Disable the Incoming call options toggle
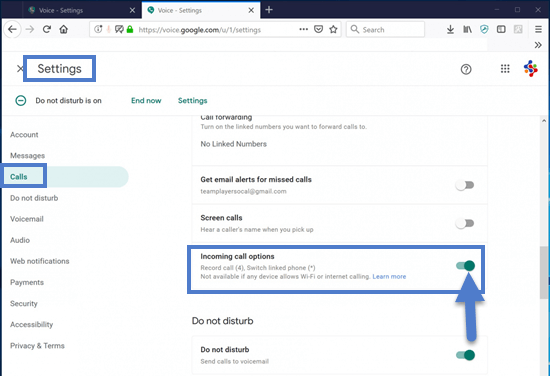The width and height of the screenshot is (550, 376). (x=465, y=266)
